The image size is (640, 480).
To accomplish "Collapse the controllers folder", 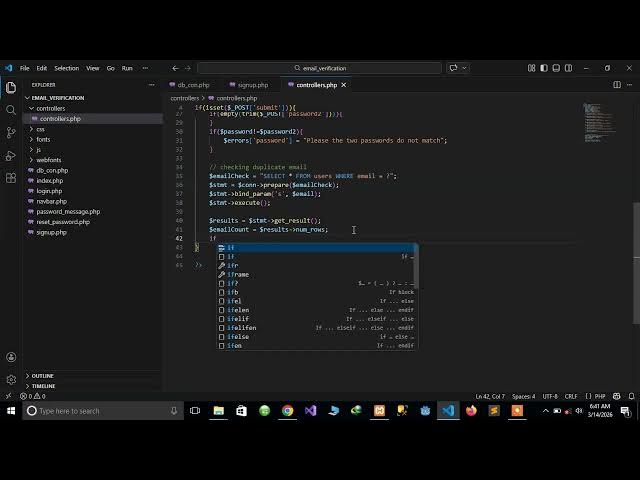I will (51, 109).
